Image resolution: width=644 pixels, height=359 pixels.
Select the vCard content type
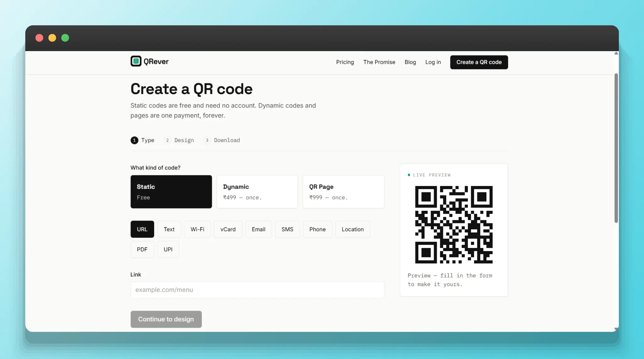point(228,229)
